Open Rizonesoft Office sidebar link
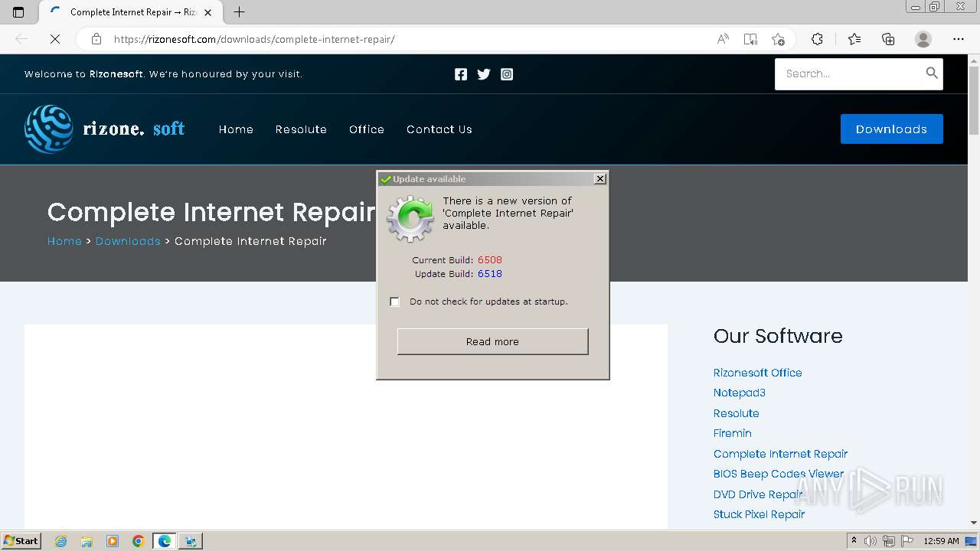980x551 pixels. (758, 373)
